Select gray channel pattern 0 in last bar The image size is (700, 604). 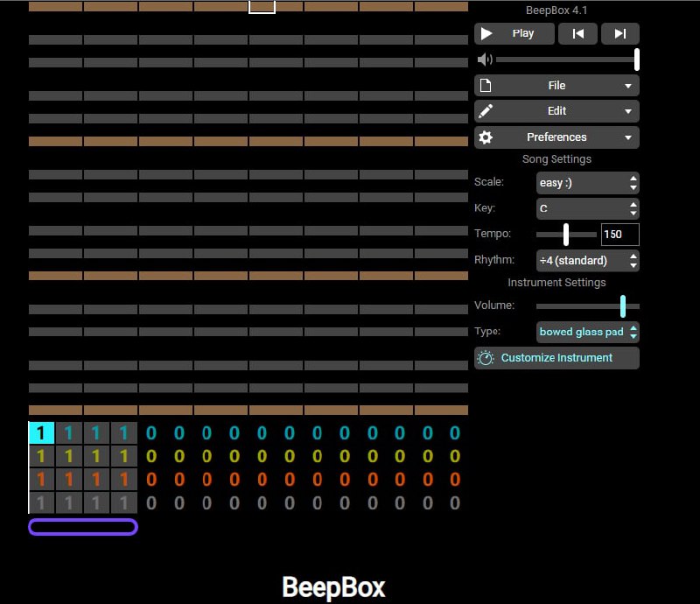pos(455,502)
